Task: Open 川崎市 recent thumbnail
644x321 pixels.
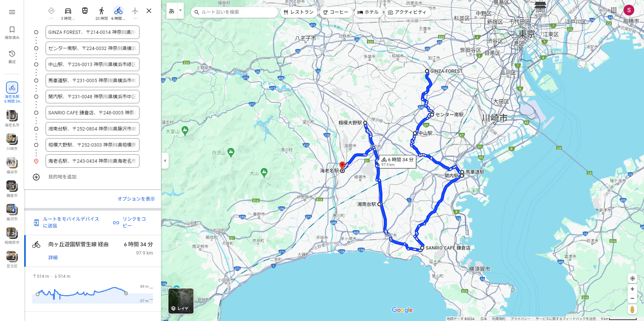Action: pyautogui.click(x=12, y=142)
